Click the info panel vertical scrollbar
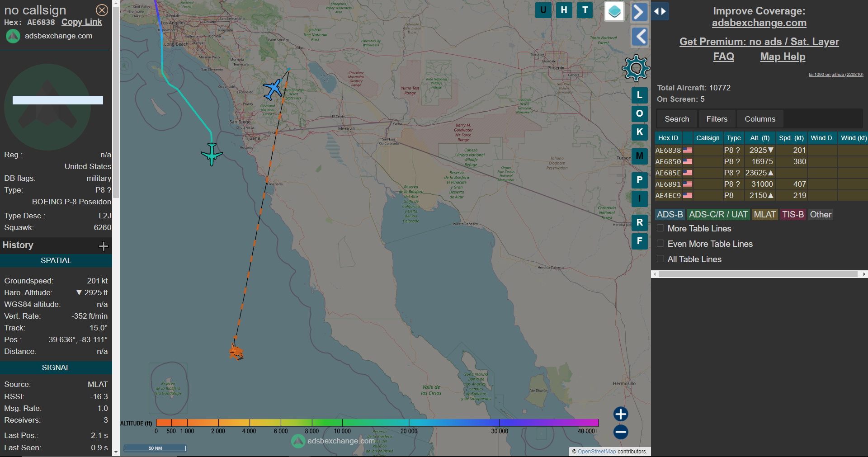Viewport: 868px width, 457px height. click(x=116, y=102)
